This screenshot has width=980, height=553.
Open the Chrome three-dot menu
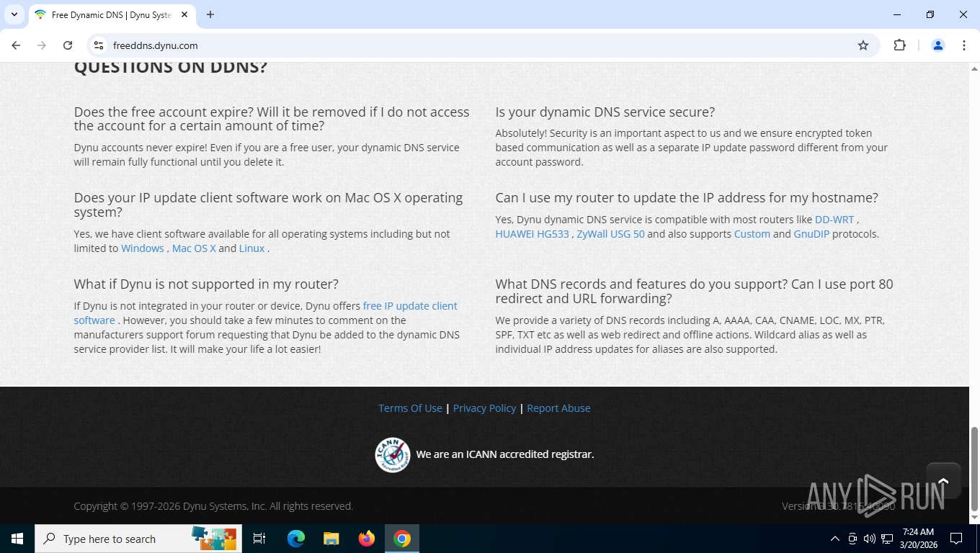click(x=964, y=45)
